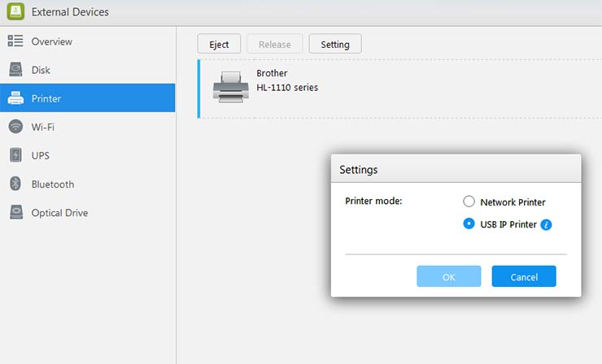Viewport: 602px width, 364px height.
Task: Select the Brother HL-1110 series entry
Action: [x=287, y=80]
